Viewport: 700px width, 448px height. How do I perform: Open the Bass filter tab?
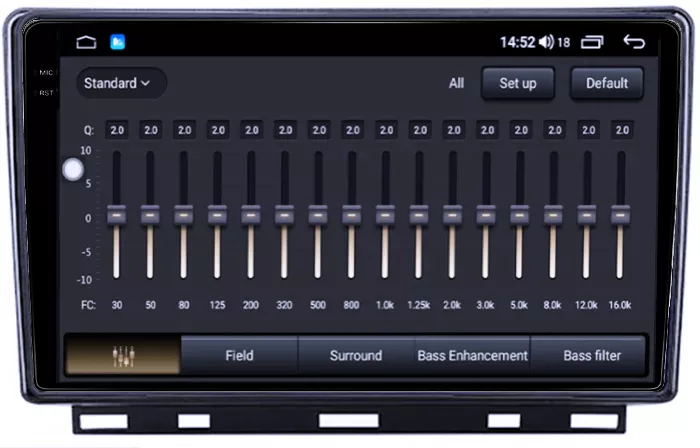pyautogui.click(x=592, y=356)
